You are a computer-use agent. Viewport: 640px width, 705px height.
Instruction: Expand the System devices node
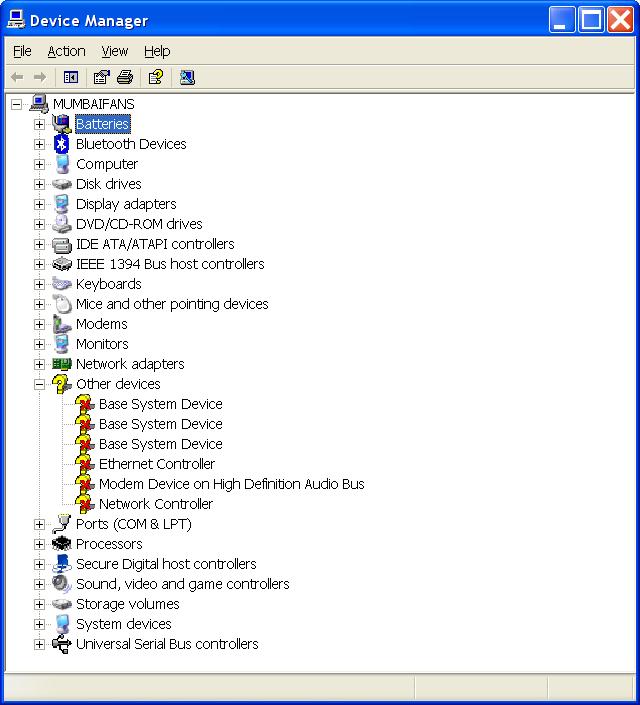pyautogui.click(x=39, y=624)
